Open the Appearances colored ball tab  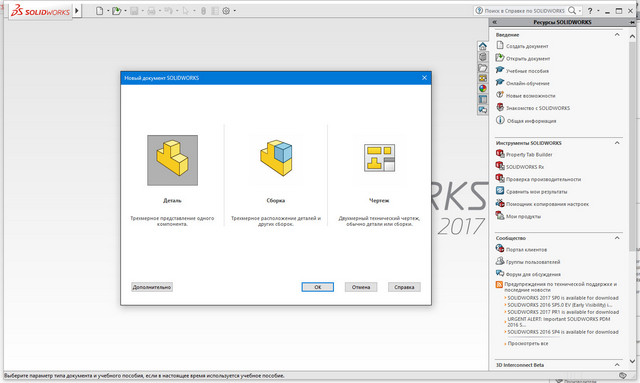pyautogui.click(x=482, y=88)
